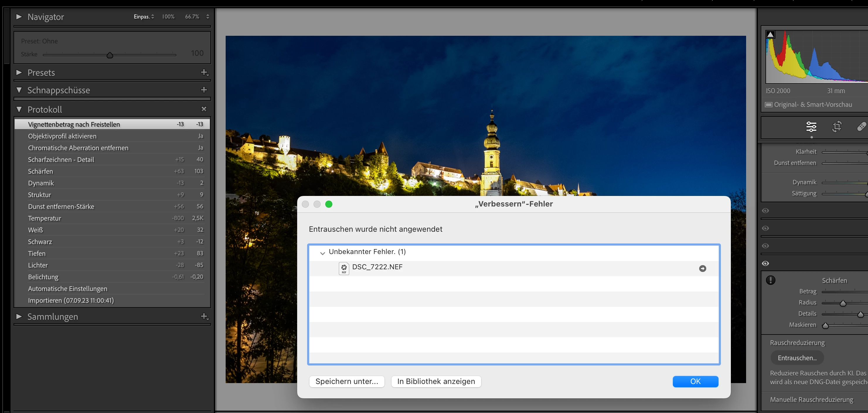Collapse the Unbekannter Fehler group
868x413 pixels.
point(322,253)
